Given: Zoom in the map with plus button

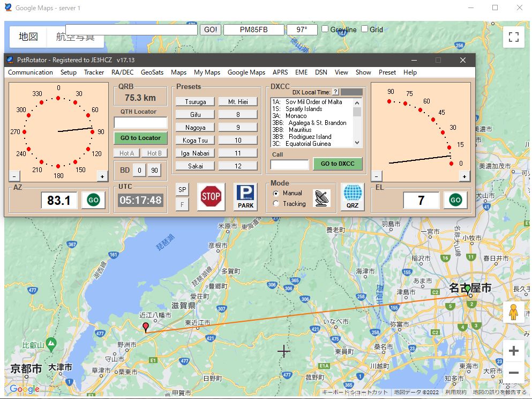Looking at the screenshot, I should (513, 351).
